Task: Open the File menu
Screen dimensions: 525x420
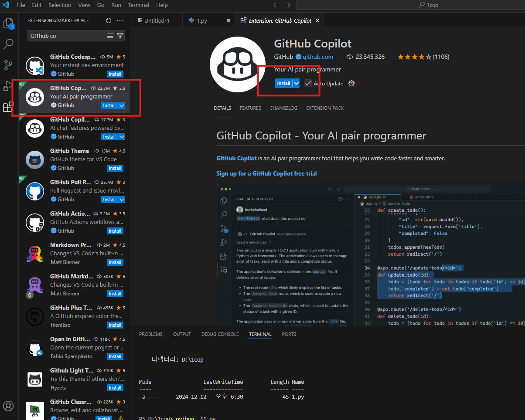Action: [20, 5]
